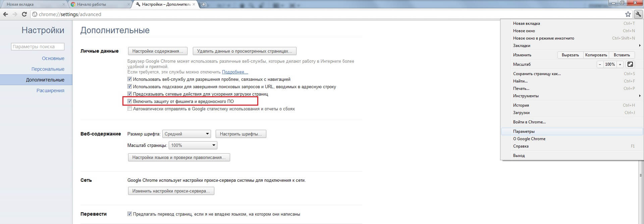The width and height of the screenshot is (644, 224).
Task: Open the page zoom 100% dropdown
Action: click(x=193, y=145)
